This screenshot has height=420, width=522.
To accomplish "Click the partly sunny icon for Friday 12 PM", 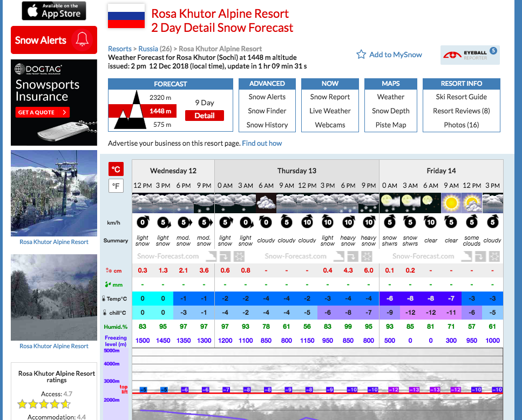I will [472, 202].
